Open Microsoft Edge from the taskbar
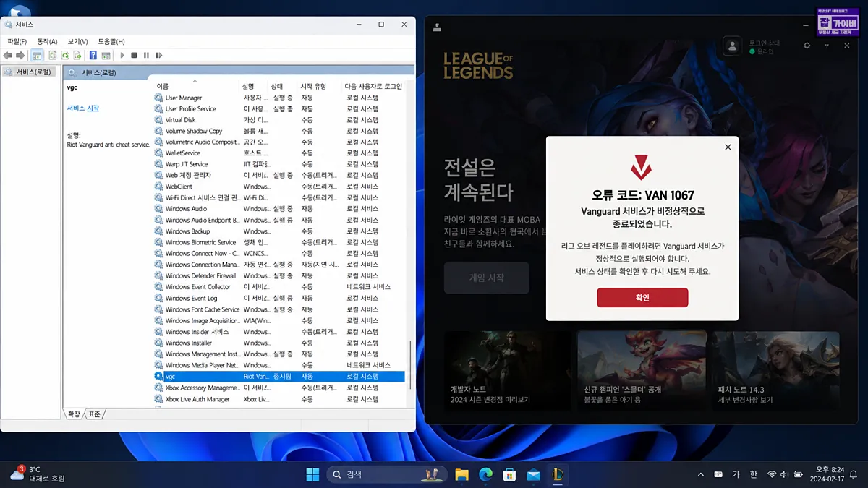 click(x=485, y=474)
